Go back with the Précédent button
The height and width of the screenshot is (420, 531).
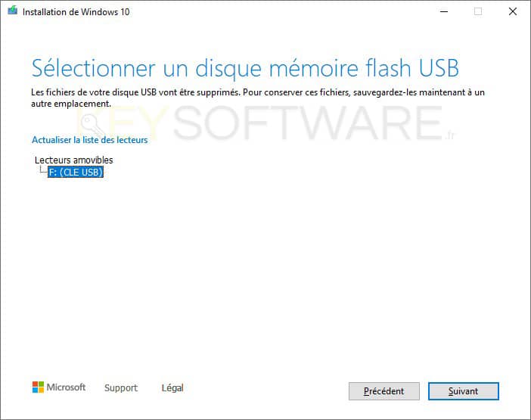coord(384,391)
